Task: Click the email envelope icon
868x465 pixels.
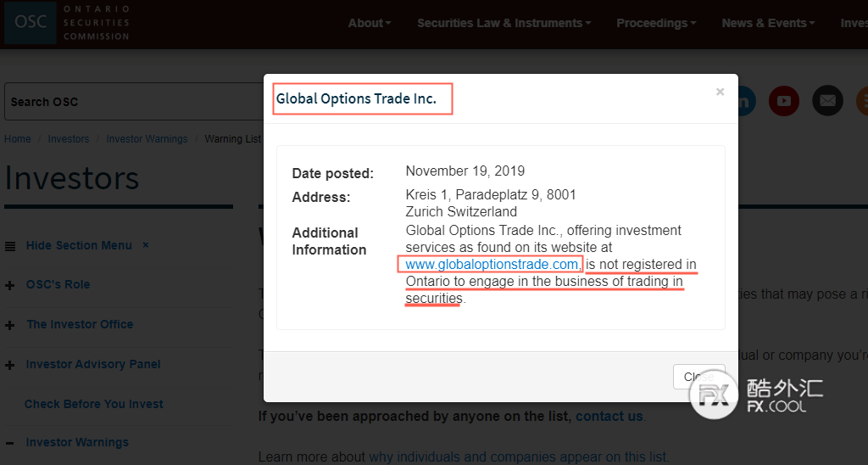Action: [x=827, y=101]
